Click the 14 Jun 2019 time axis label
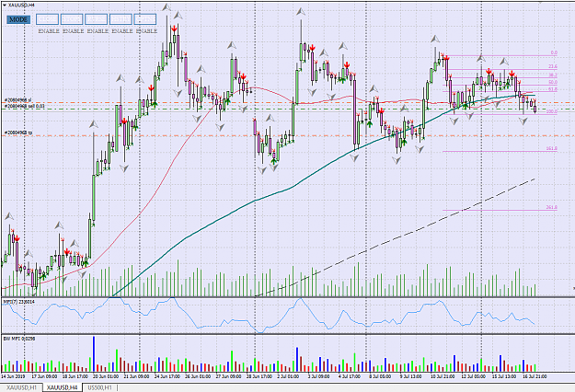The image size is (575, 392). coord(13,376)
